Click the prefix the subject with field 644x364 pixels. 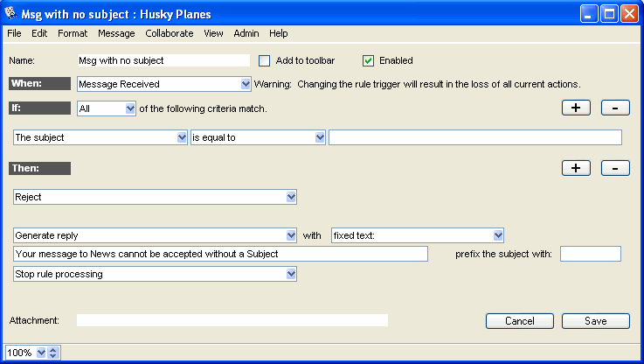coord(590,254)
